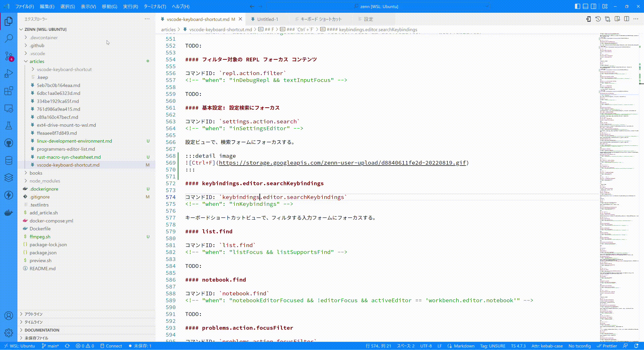Open the database cylinder view
The width and height of the screenshot is (644, 350).
click(9, 161)
